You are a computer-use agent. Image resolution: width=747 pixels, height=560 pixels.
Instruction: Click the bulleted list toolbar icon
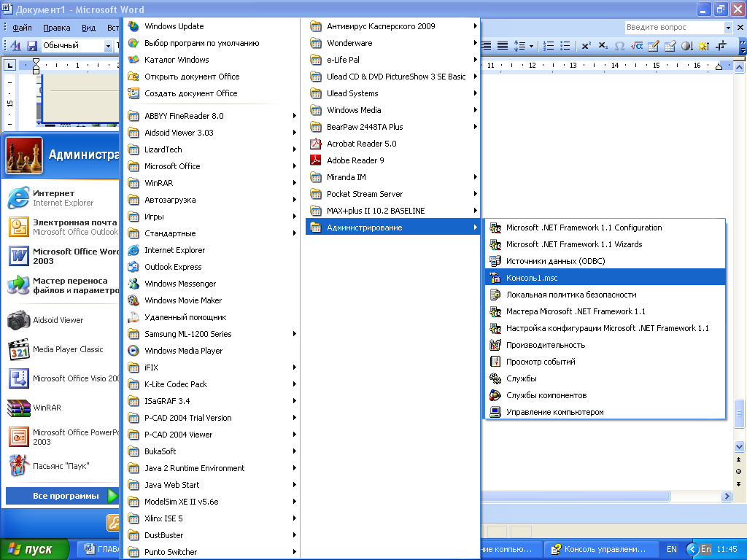(565, 46)
